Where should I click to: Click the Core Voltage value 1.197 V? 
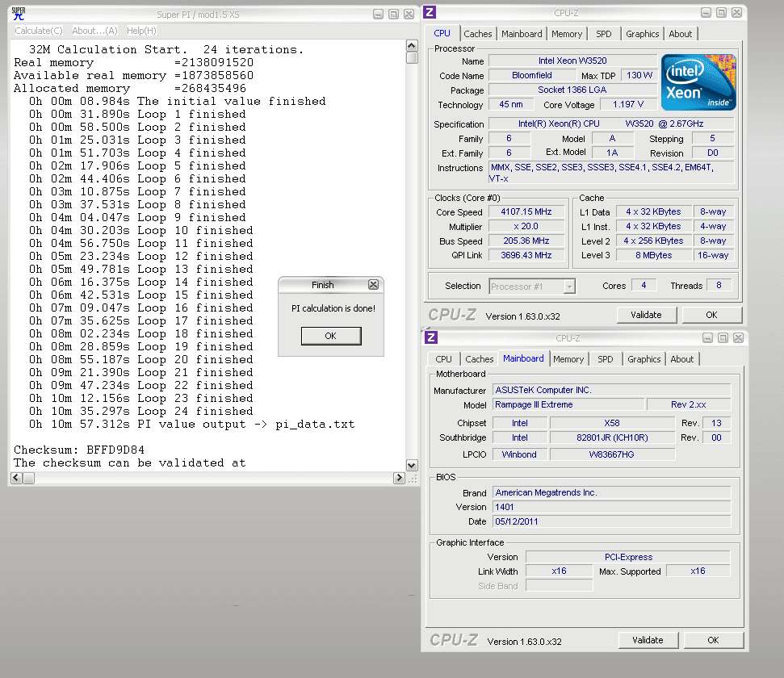click(628, 104)
